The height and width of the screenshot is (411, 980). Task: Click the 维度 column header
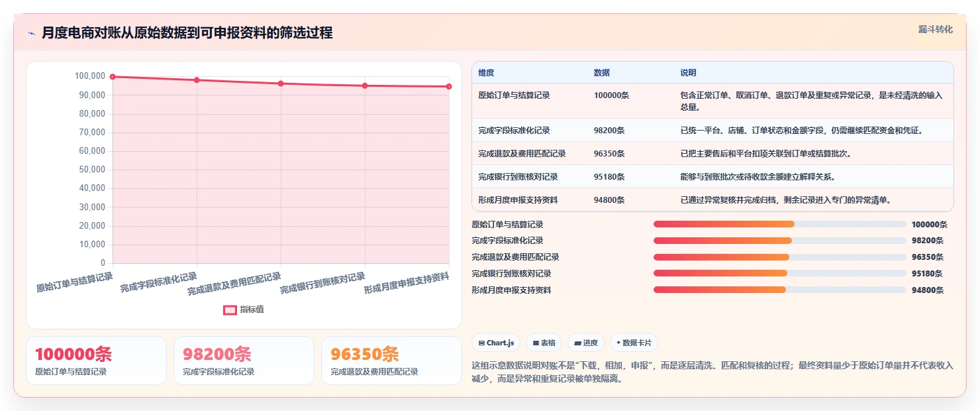(x=486, y=73)
